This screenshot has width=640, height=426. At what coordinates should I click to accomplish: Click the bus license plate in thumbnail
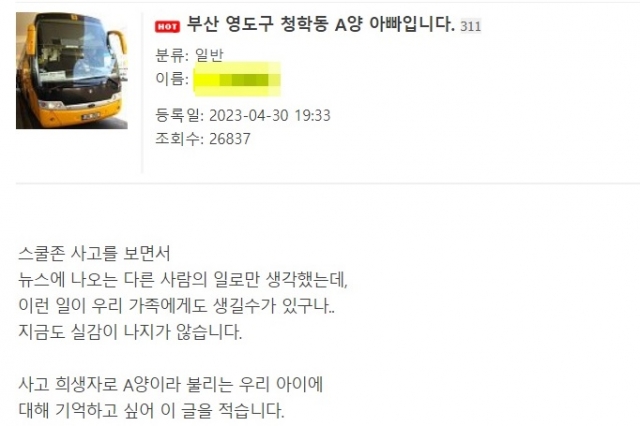click(91, 117)
